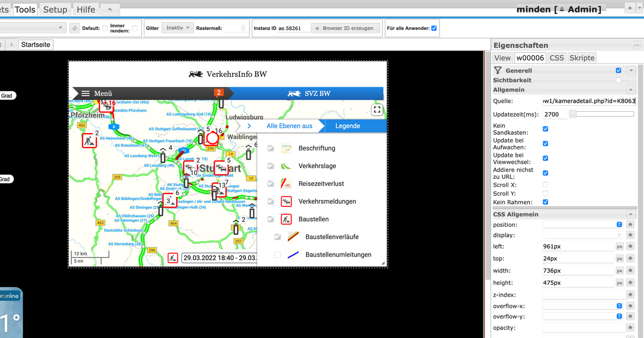Switch to the View properties tab
This screenshot has height=338, width=644.
[x=502, y=57]
